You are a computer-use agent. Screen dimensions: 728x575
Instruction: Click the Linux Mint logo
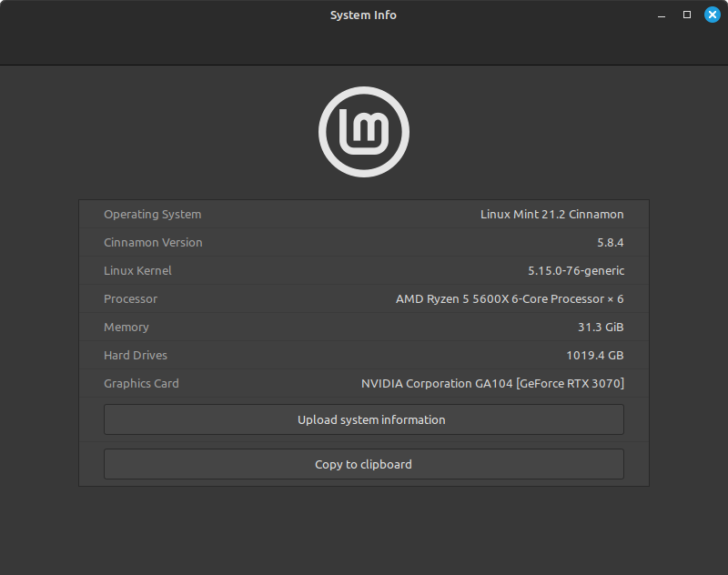click(x=364, y=131)
